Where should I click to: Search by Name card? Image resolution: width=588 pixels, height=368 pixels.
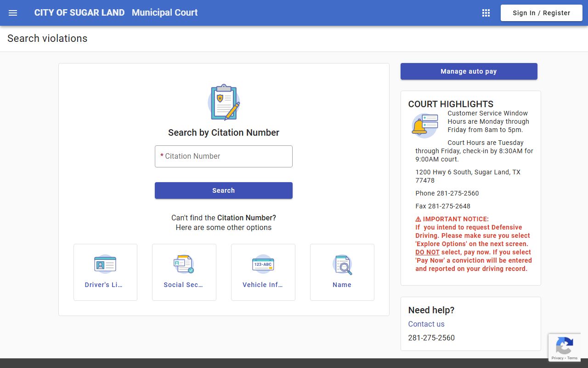[342, 272]
